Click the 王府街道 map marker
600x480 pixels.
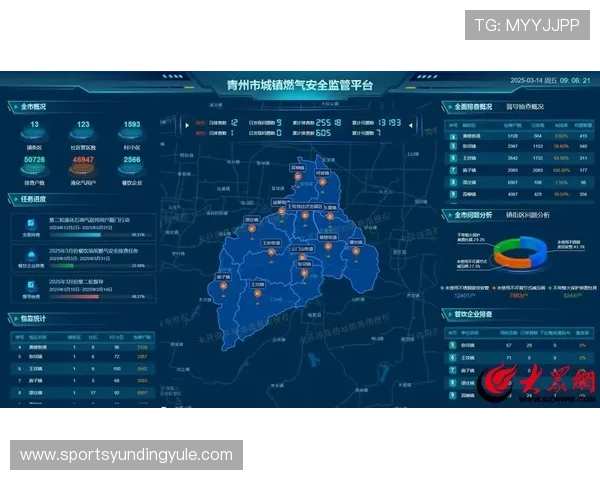tap(271, 252)
